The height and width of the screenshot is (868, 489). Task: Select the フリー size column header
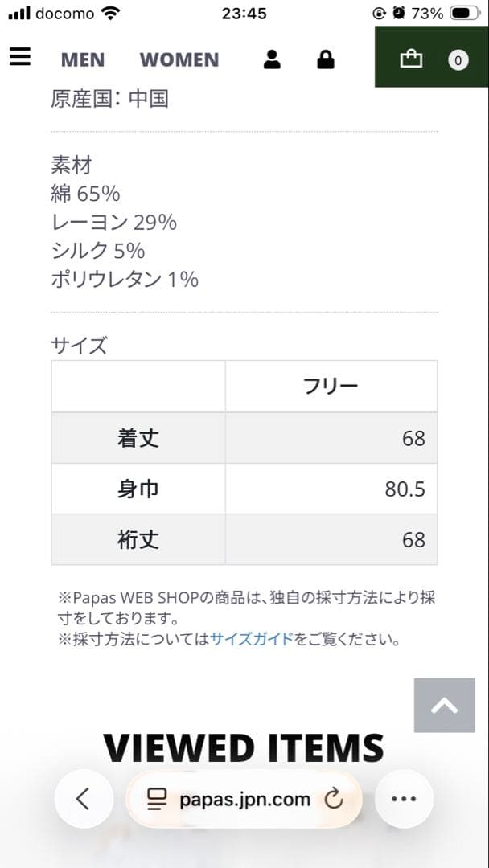[331, 386]
